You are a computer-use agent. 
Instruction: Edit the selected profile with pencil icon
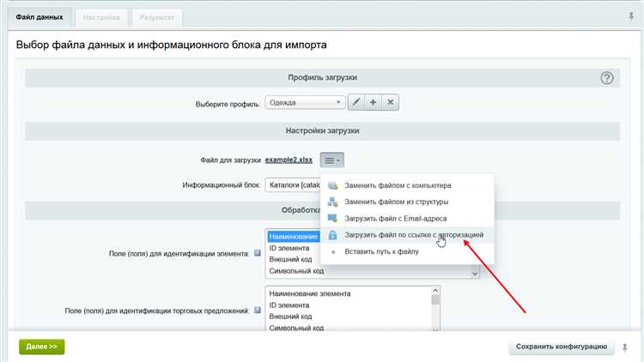tap(356, 102)
